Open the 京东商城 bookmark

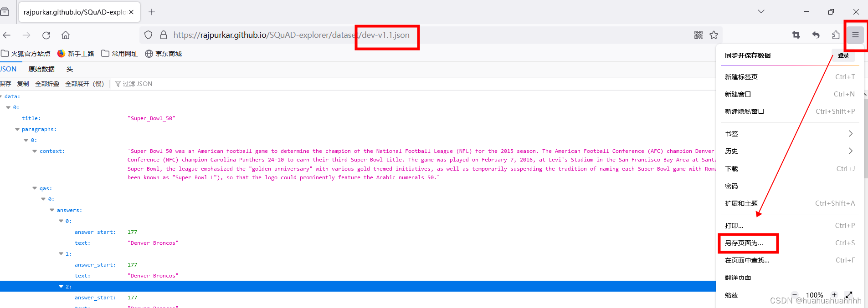(x=163, y=54)
